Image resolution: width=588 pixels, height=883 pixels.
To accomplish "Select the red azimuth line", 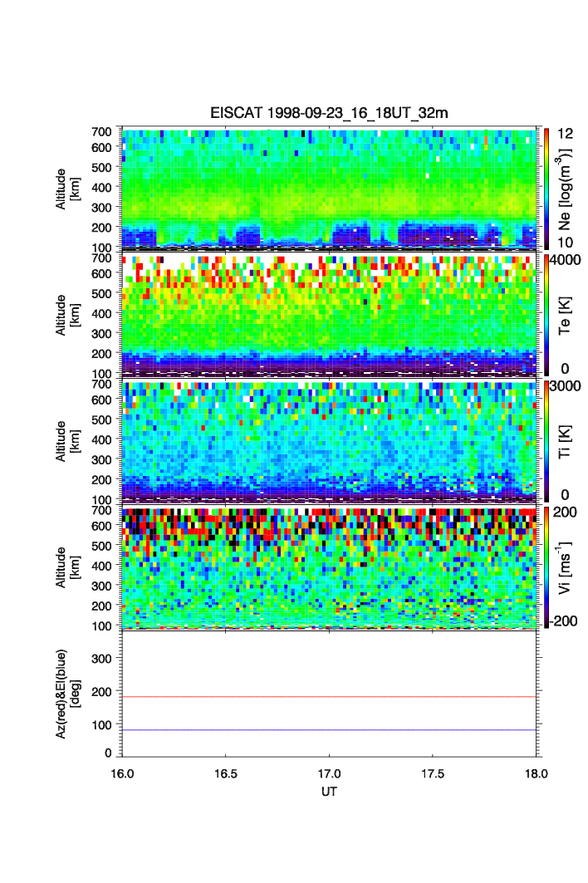I will point(331,697).
